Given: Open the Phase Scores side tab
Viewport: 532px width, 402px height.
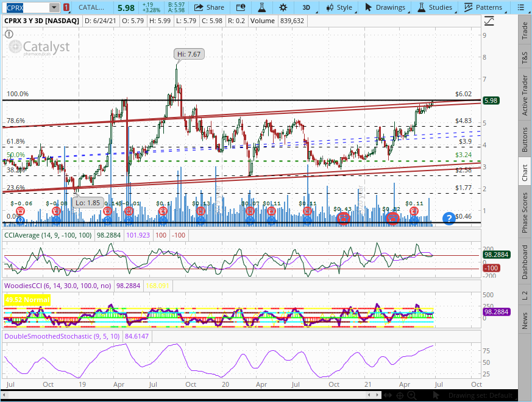Looking at the screenshot, I should click(x=525, y=213).
